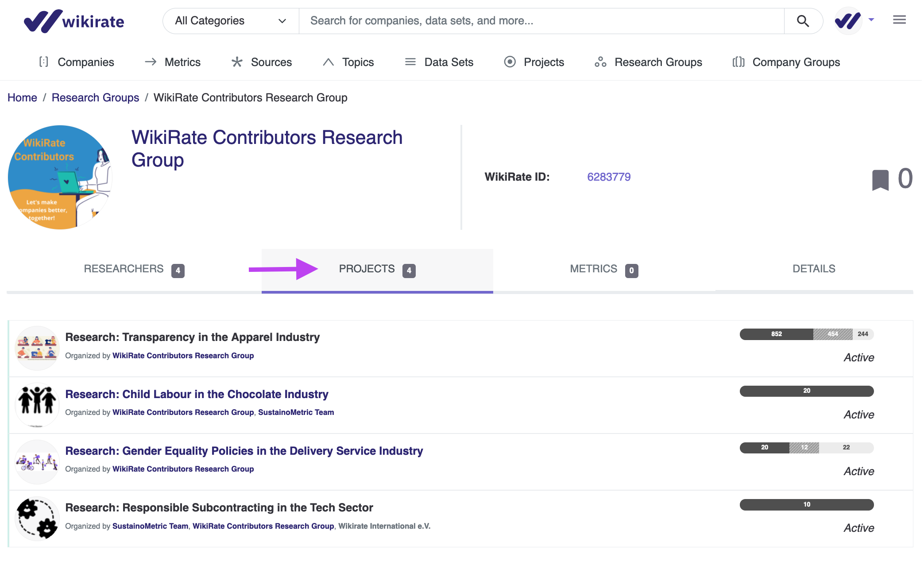Image resolution: width=924 pixels, height=569 pixels.
Task: Open the WikiRate Contributors Research Group title
Action: click(267, 148)
